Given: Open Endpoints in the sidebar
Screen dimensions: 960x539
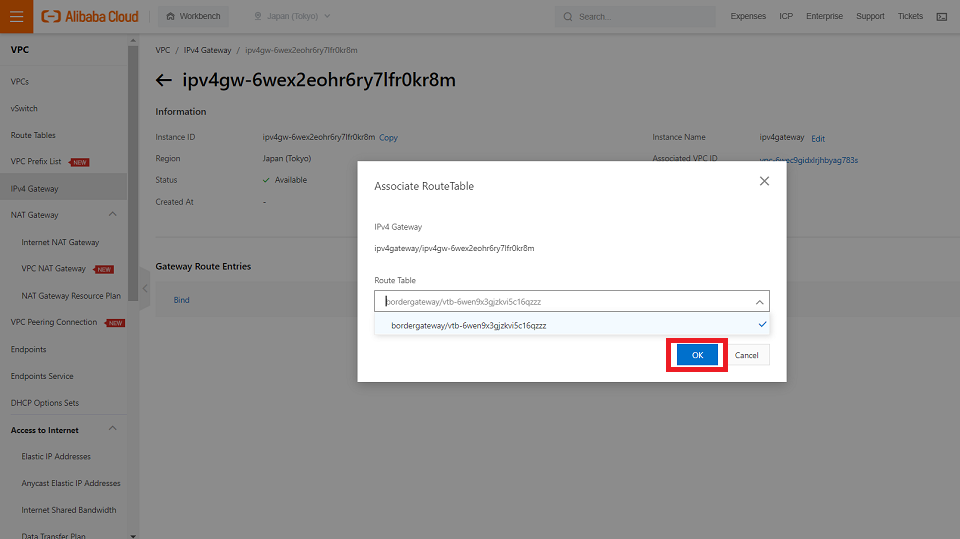Looking at the screenshot, I should 28,350.
